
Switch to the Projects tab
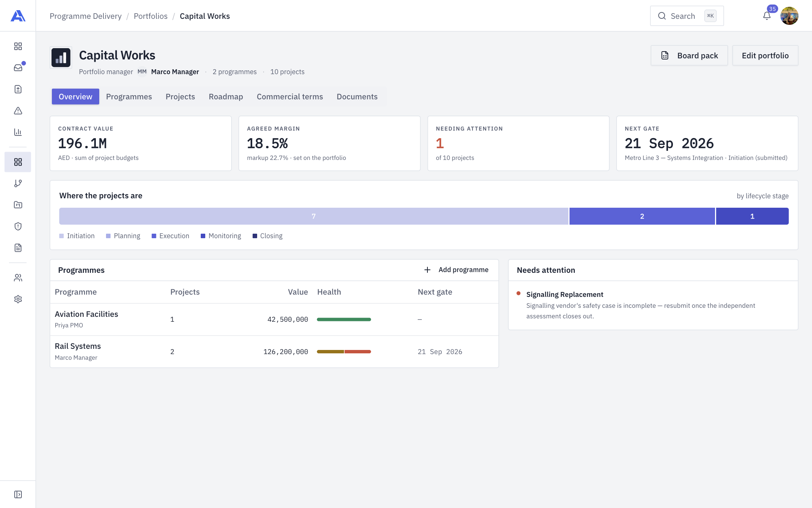click(x=180, y=97)
